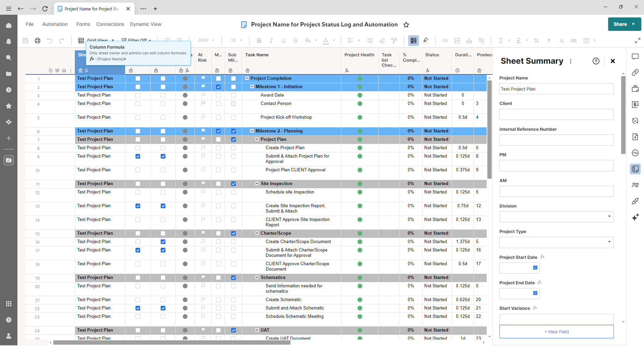This screenshot has width=644, height=346.
Task: Open the File menu
Action: (x=30, y=24)
